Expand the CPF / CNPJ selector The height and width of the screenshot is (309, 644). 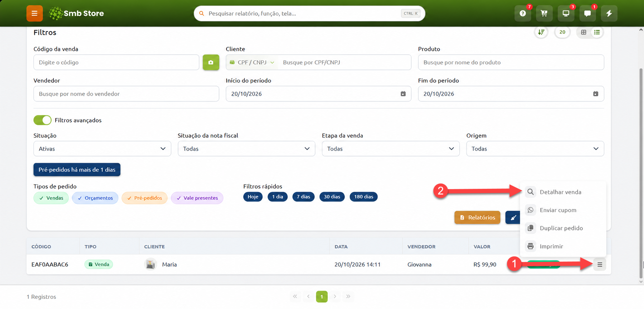(252, 62)
